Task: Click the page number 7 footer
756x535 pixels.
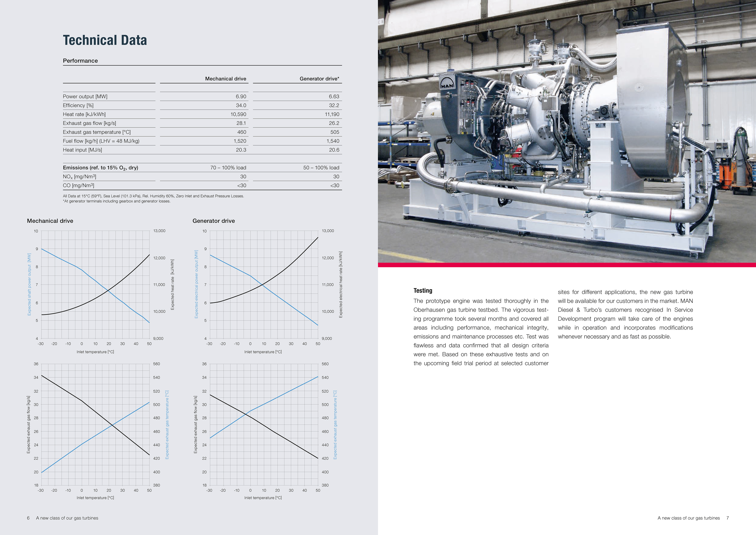Action: (x=728, y=518)
